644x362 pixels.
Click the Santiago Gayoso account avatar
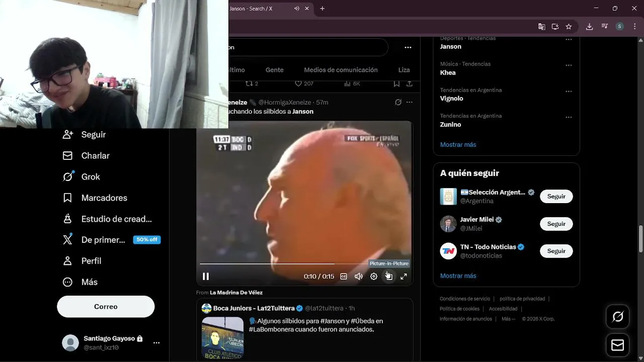(70, 343)
